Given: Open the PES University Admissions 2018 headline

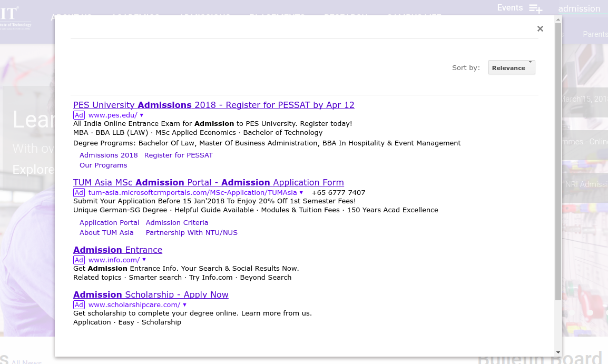Looking at the screenshot, I should point(213,105).
